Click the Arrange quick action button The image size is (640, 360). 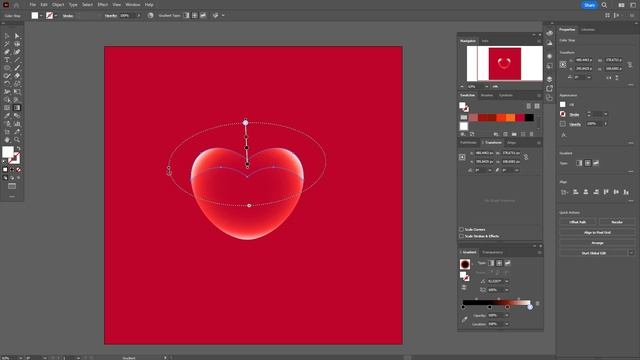click(598, 243)
